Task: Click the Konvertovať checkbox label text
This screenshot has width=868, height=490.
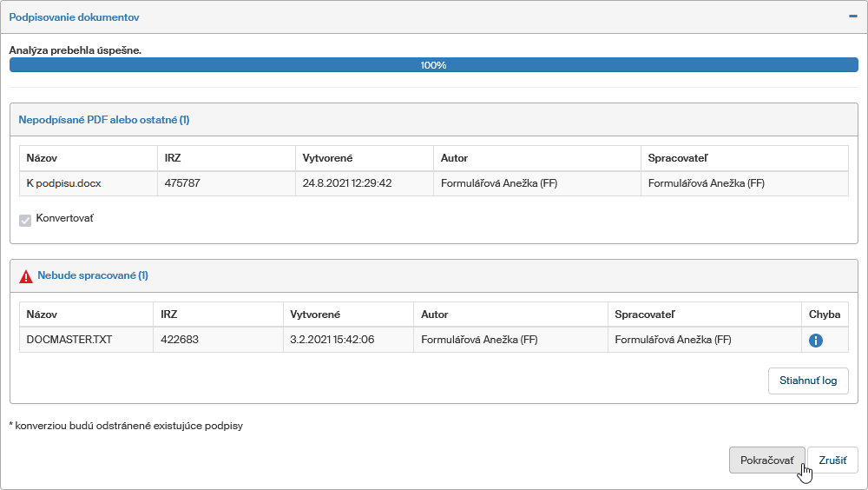Action: point(64,219)
